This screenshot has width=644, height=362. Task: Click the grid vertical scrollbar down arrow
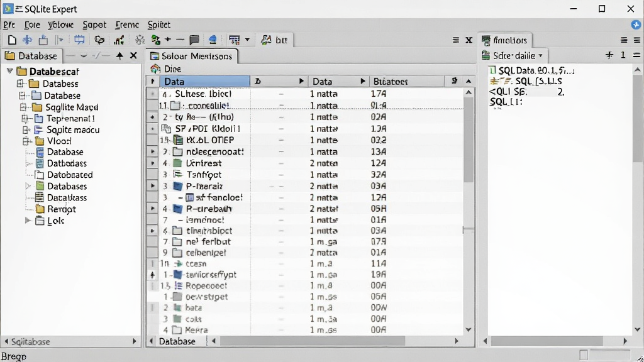pos(469,329)
